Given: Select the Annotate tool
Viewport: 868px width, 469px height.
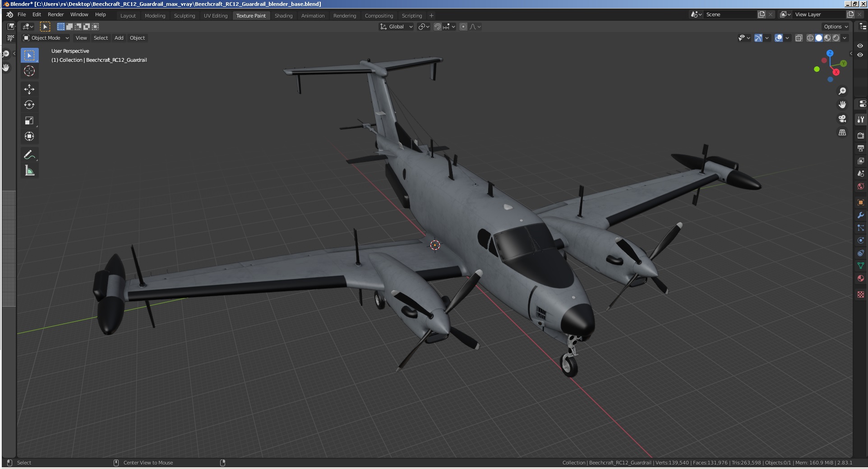Looking at the screenshot, I should coord(29,155).
